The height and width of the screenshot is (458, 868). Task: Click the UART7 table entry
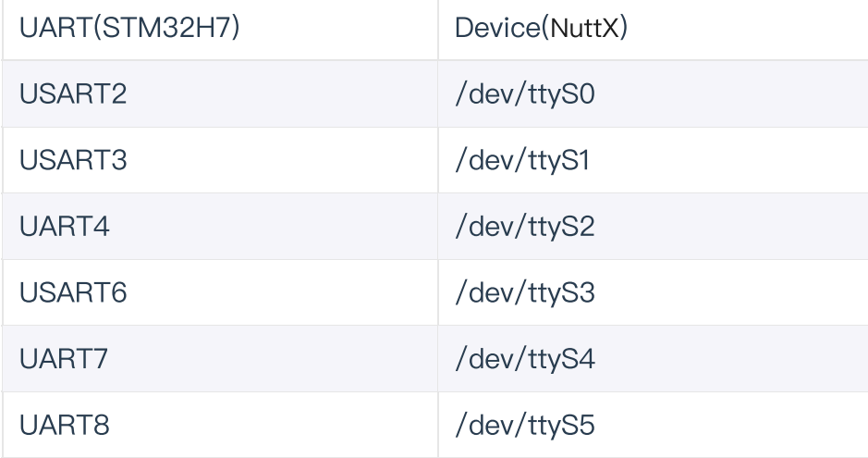[x=54, y=358]
